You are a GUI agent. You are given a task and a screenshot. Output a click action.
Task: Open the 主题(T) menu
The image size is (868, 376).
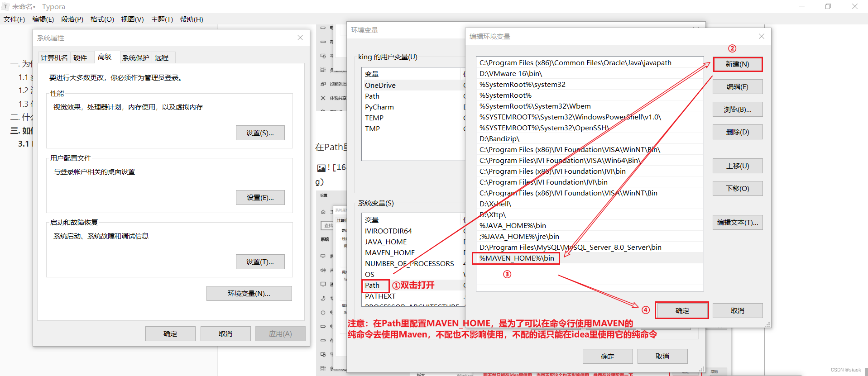tap(162, 19)
